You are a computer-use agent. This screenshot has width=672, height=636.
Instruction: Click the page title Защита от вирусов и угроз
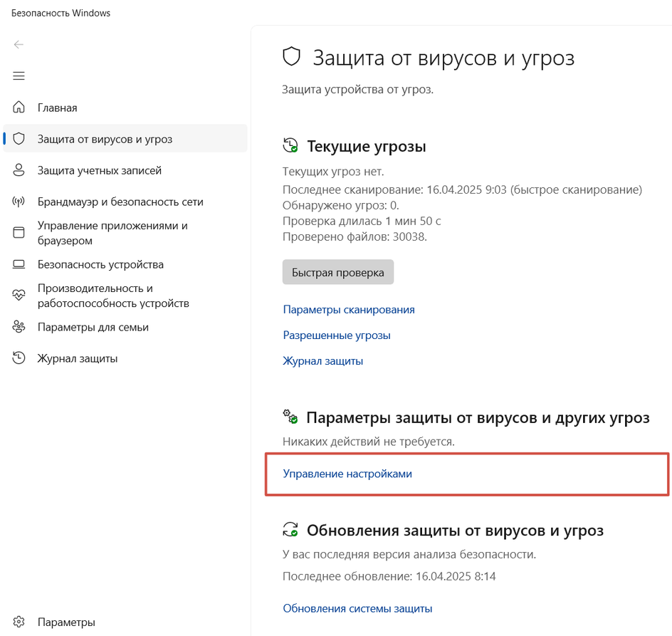[x=443, y=58]
